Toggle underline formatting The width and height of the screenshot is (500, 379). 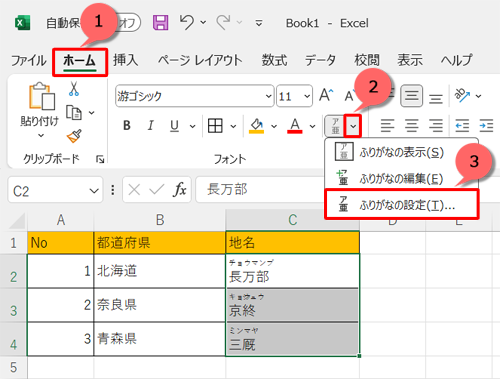tap(174, 126)
